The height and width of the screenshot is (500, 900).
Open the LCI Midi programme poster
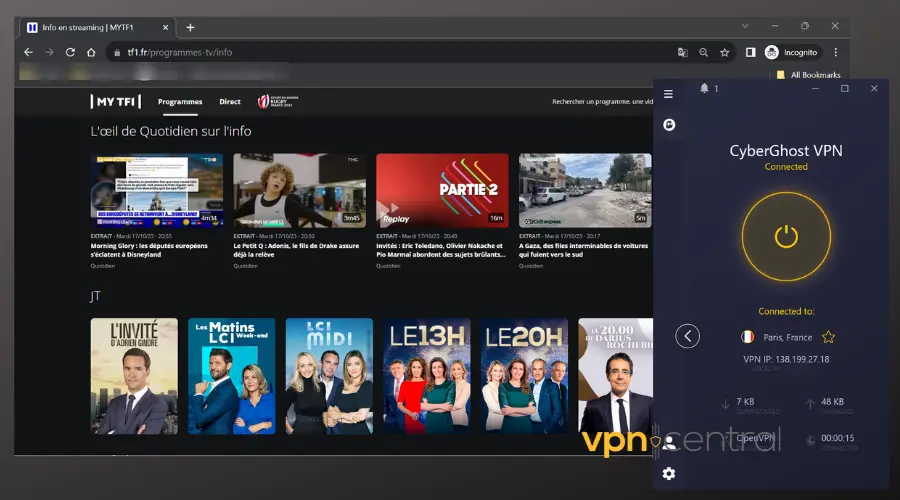tap(329, 376)
